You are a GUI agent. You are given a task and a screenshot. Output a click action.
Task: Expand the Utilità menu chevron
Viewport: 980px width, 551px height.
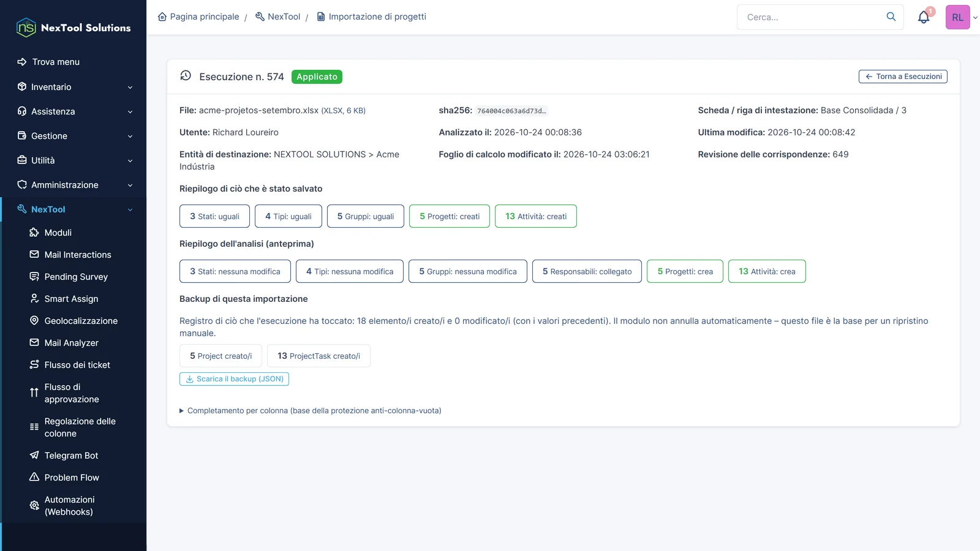click(x=130, y=161)
